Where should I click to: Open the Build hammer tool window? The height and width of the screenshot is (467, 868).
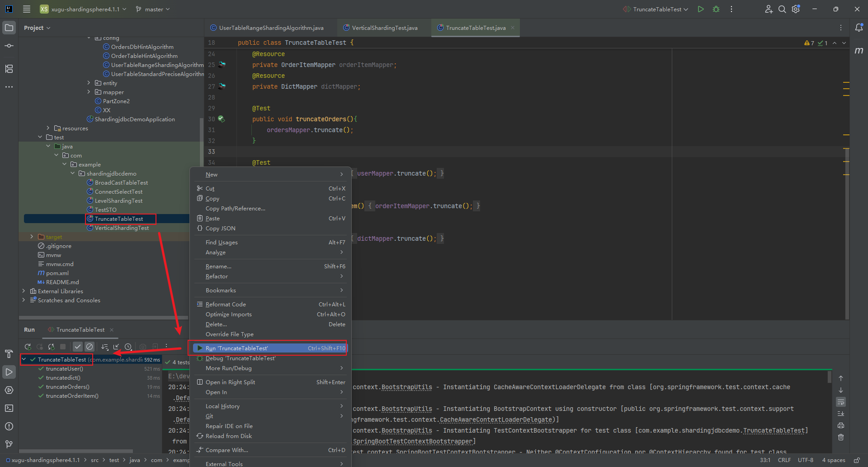pyautogui.click(x=9, y=354)
